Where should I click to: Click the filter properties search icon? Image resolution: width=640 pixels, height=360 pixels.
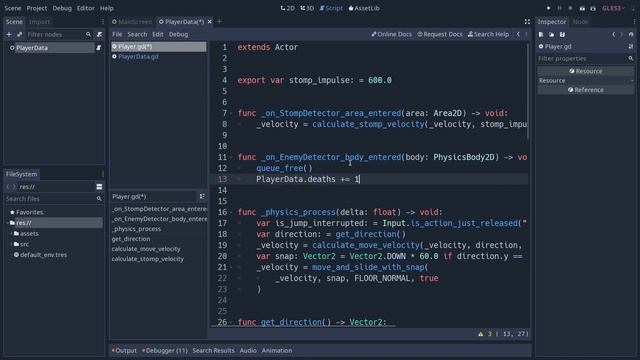631,59
